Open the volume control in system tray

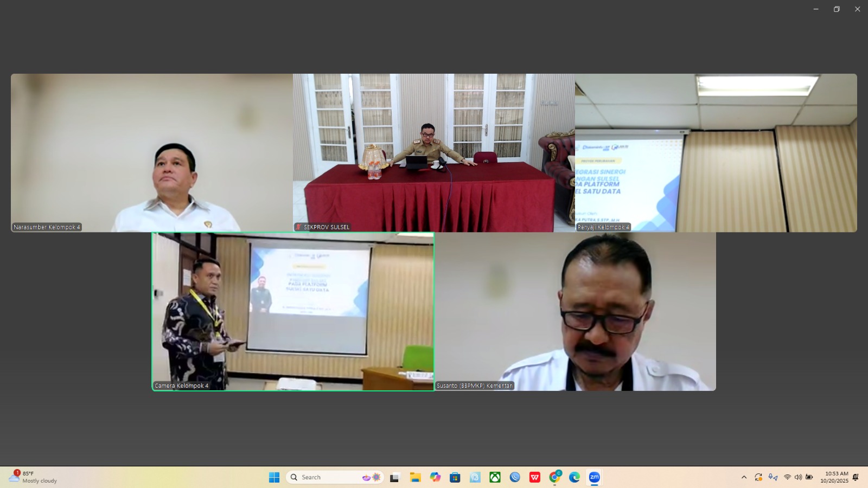coord(798,477)
